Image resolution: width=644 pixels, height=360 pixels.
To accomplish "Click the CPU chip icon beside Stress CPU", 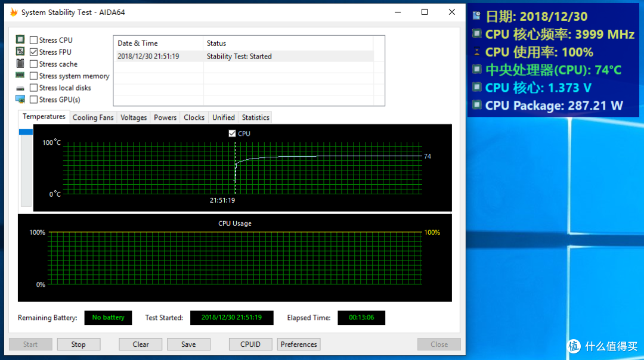I will pyautogui.click(x=20, y=39).
